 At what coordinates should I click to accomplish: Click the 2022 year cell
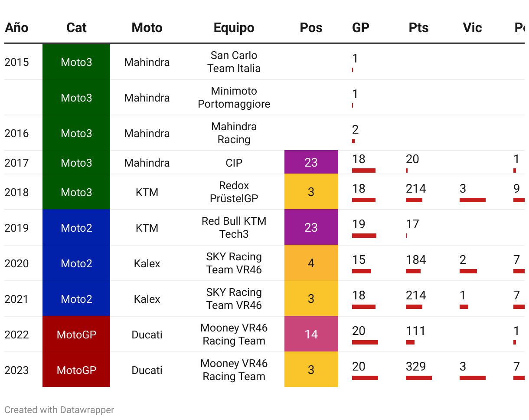click(16, 335)
